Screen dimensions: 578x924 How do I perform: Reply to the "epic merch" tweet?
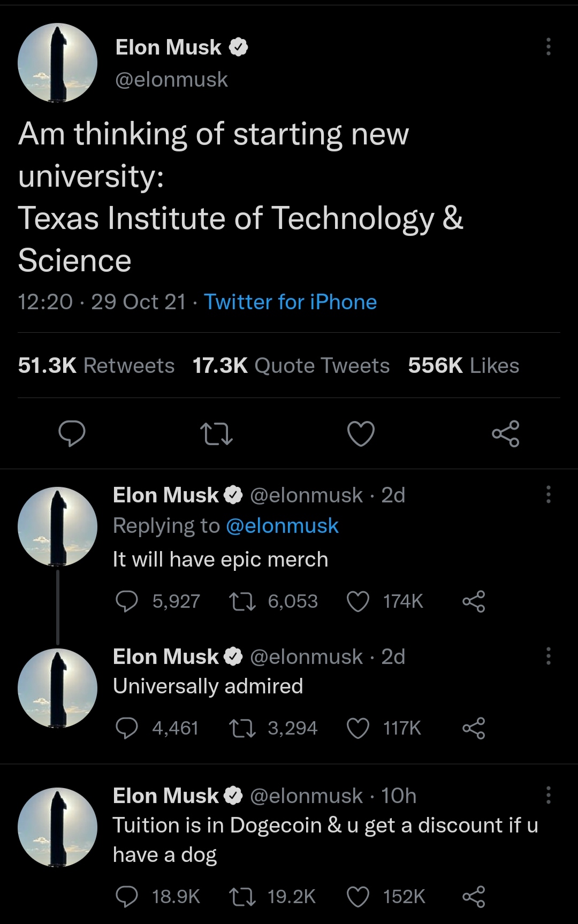(x=127, y=601)
